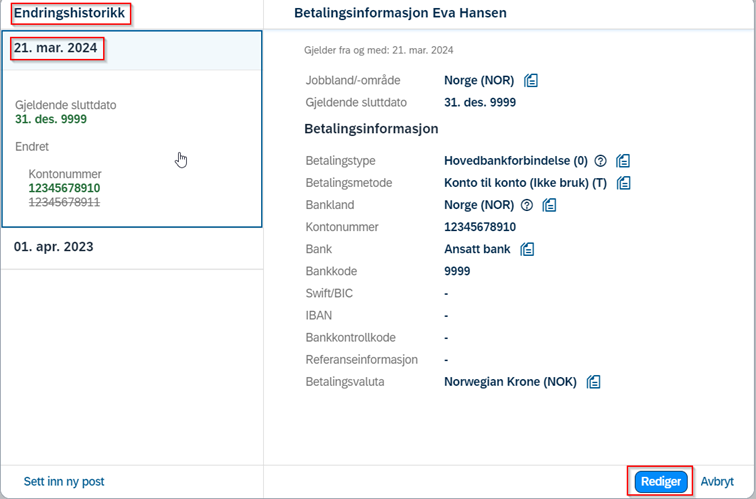Open details icon beside Norwegian Krone (NOK)
Screen dimensions: 756x499
(x=594, y=382)
